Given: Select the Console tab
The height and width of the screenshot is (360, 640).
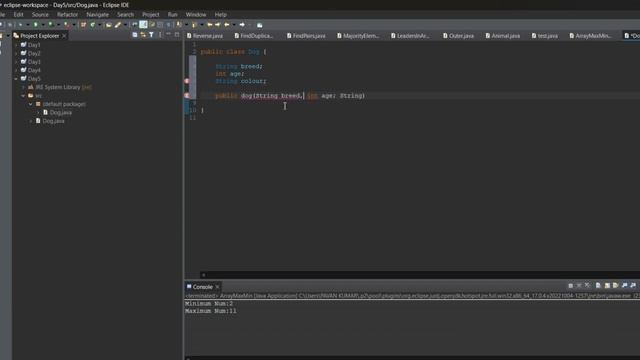Looking at the screenshot, I should click(202, 287).
